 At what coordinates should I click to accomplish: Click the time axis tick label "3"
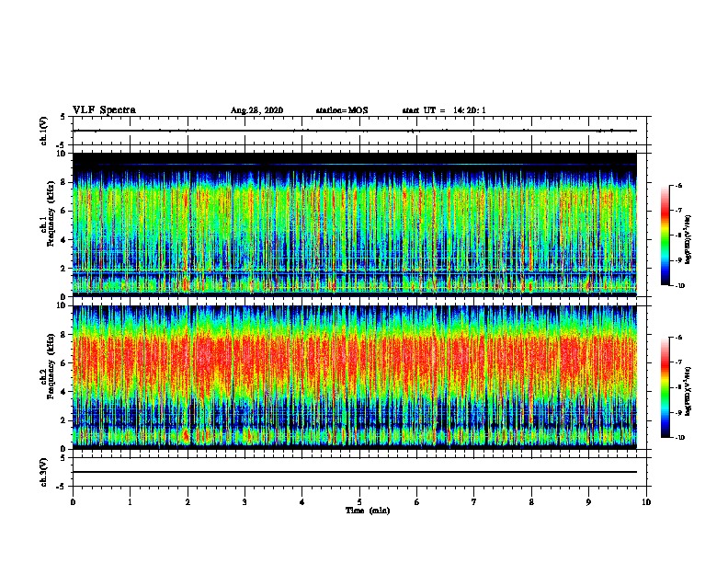click(x=245, y=502)
